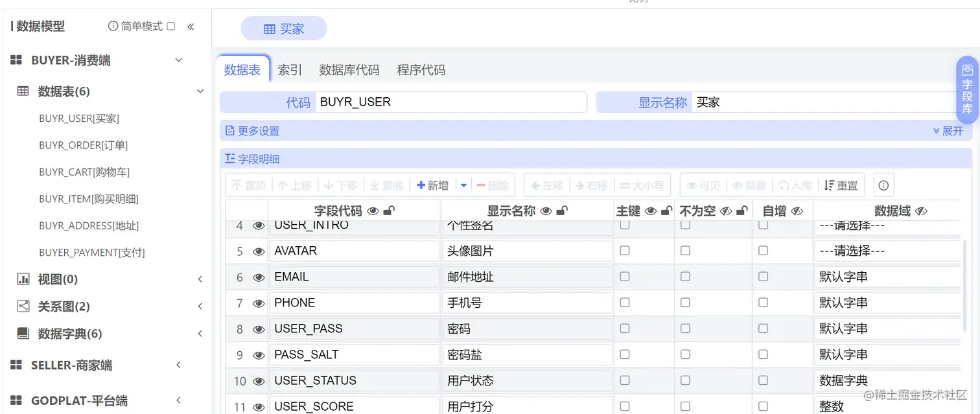
Task: Open the 数据域 dropdown for the AVATAR row
Action: [x=887, y=251]
